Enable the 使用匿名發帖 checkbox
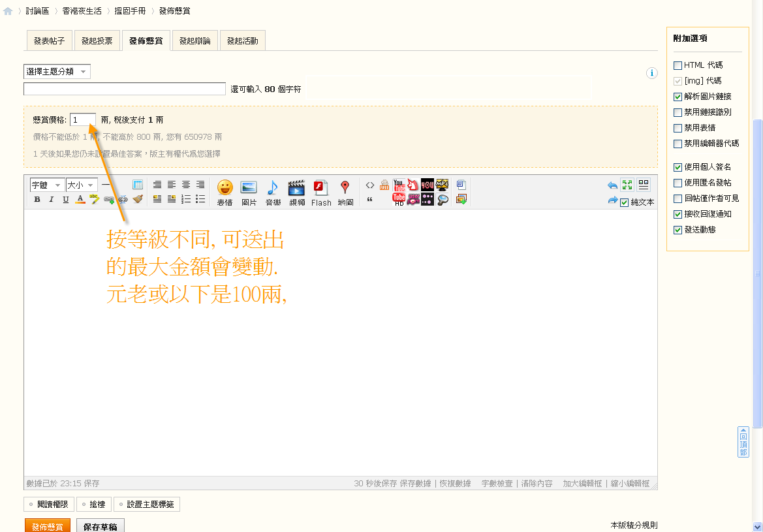763x532 pixels. (677, 183)
